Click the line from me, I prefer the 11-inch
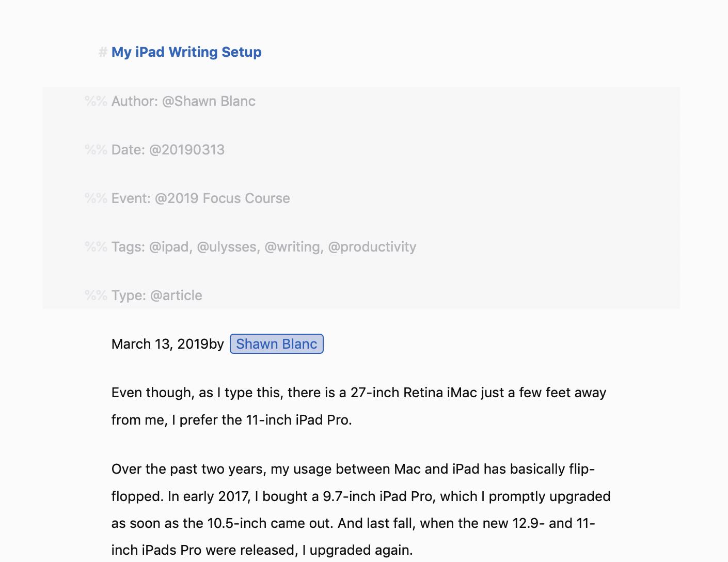 232,420
